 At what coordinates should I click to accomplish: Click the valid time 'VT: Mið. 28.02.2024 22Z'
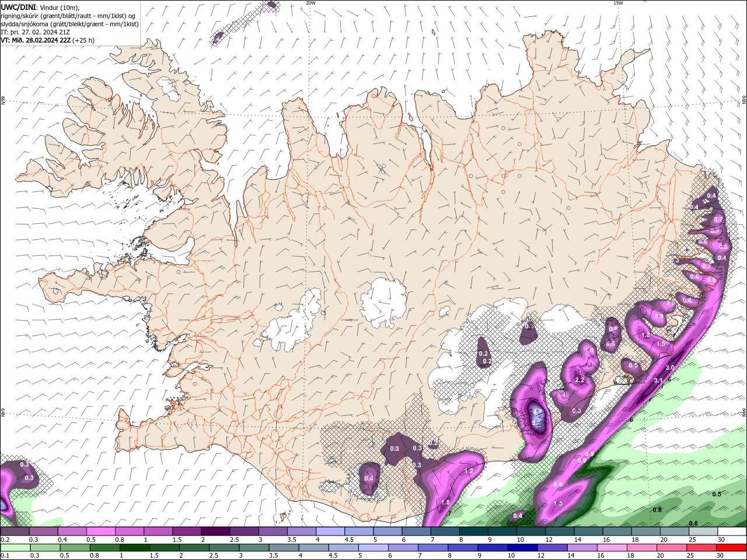pos(36,40)
